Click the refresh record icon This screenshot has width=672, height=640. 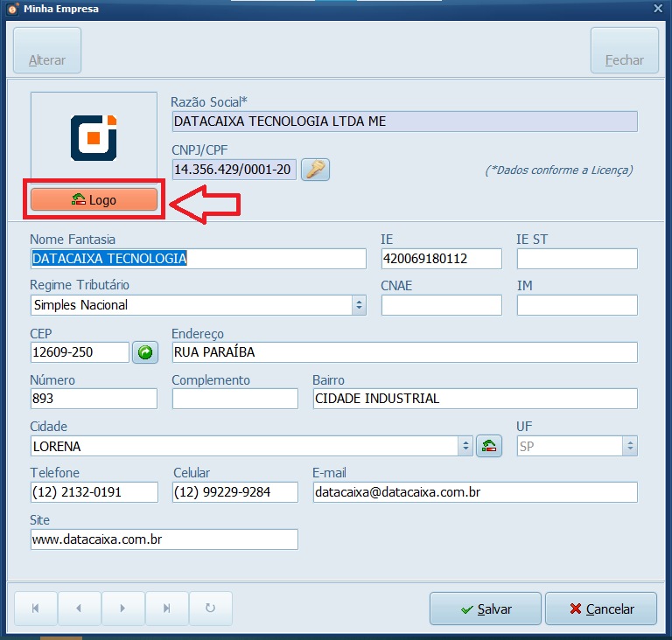click(210, 609)
